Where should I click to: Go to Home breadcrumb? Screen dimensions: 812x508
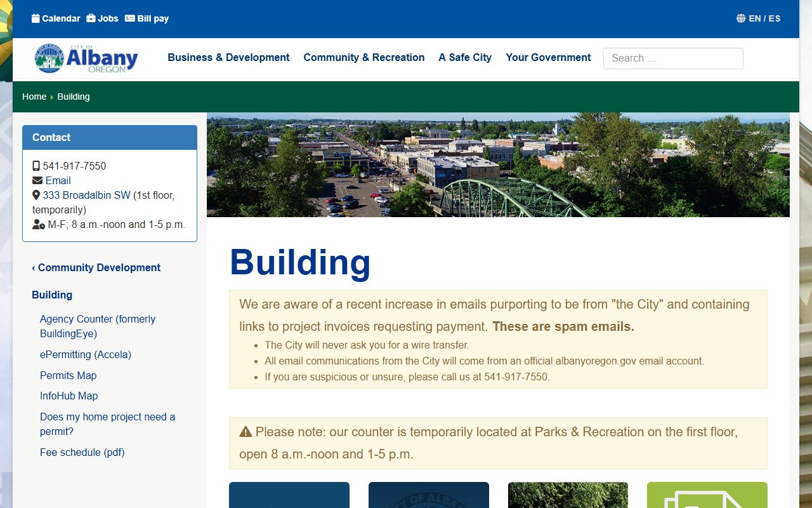pos(34,97)
